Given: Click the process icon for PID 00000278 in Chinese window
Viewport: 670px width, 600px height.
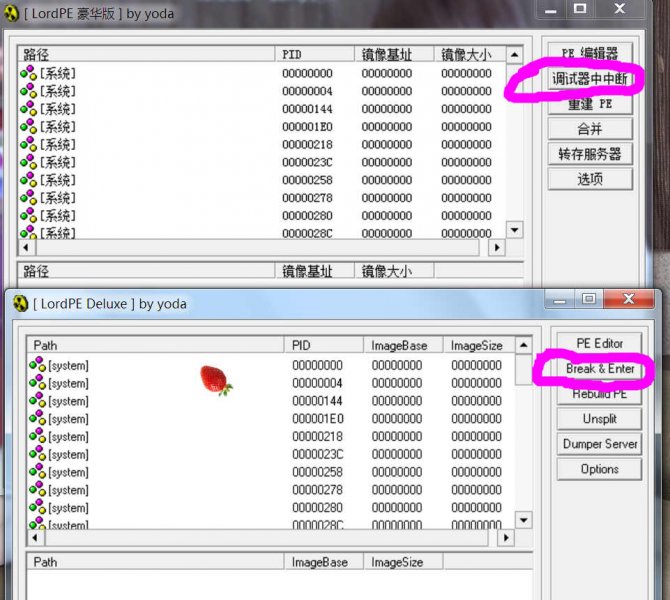Looking at the screenshot, I should [x=29, y=197].
